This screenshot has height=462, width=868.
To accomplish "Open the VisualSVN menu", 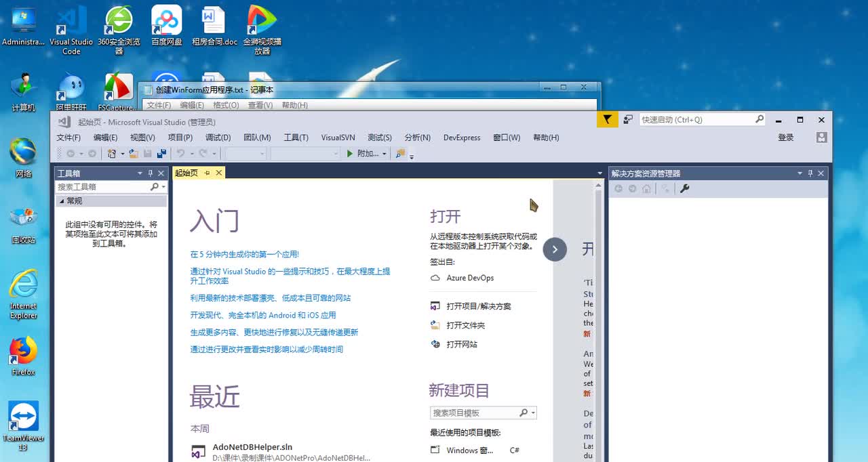I will click(x=338, y=138).
